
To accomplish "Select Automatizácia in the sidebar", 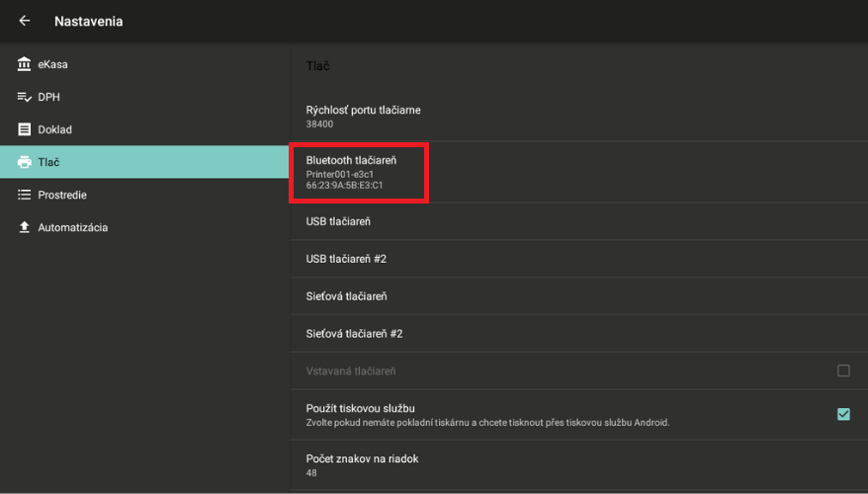I will click(x=73, y=227).
